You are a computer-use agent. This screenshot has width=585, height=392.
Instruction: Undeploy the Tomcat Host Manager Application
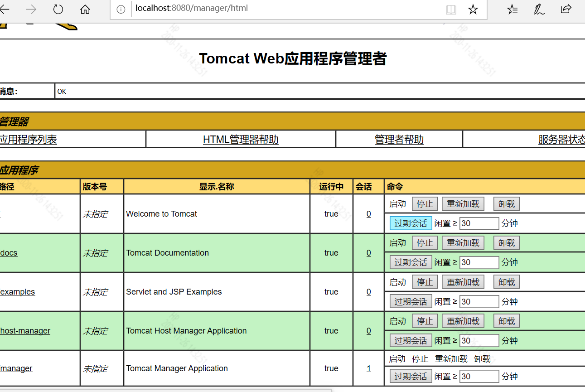pos(507,321)
